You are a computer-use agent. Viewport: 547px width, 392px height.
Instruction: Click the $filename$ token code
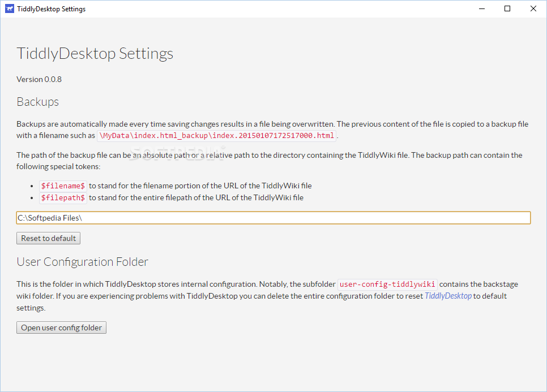[63, 186]
